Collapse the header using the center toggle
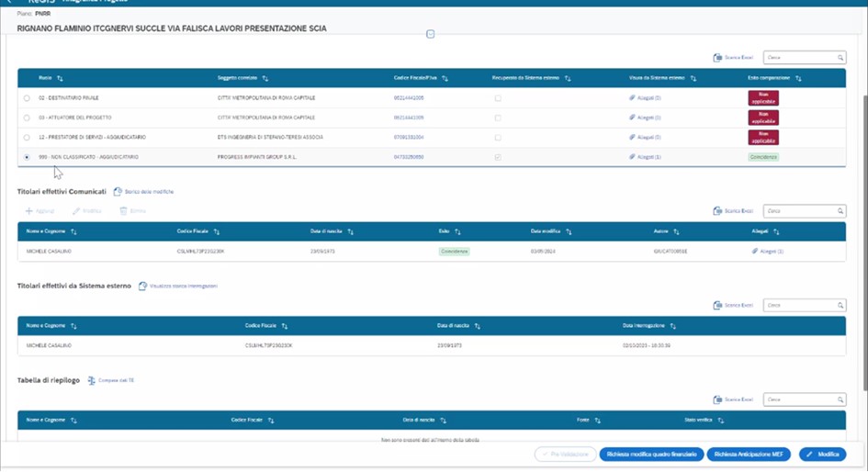 (x=430, y=35)
